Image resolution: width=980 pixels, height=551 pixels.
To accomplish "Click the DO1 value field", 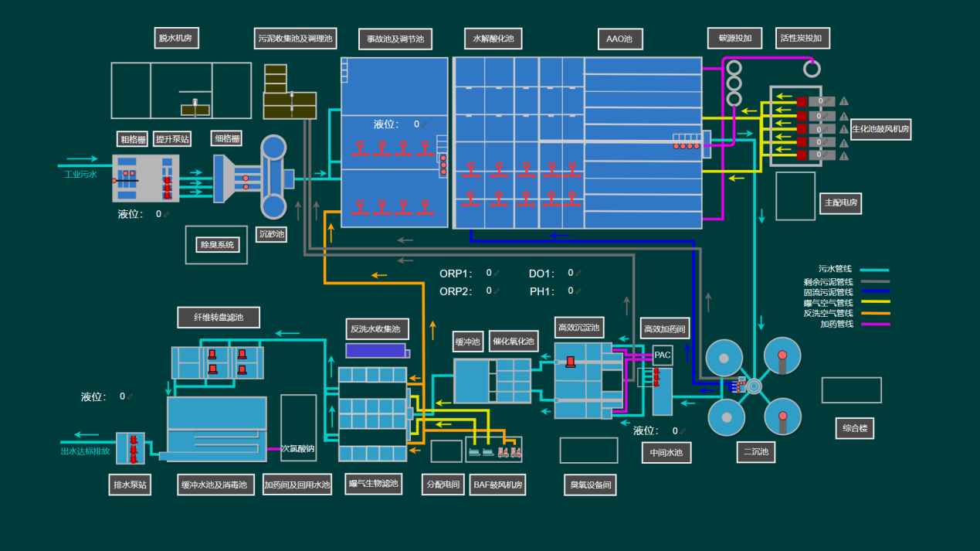I will pos(571,273).
